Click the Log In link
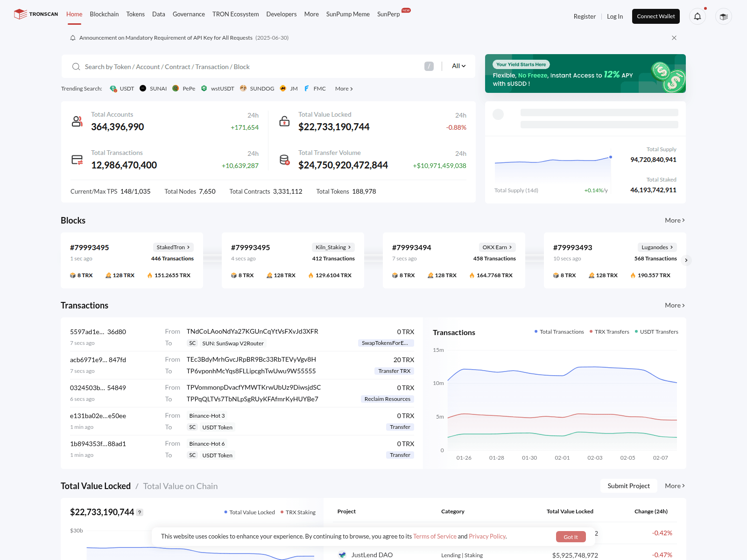Viewport: 747px width, 560px height. pyautogui.click(x=615, y=16)
